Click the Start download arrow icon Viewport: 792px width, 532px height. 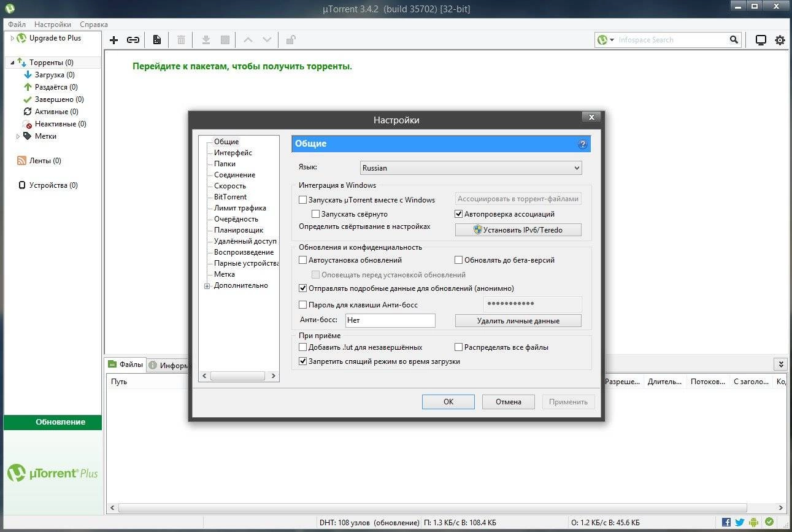(206, 40)
